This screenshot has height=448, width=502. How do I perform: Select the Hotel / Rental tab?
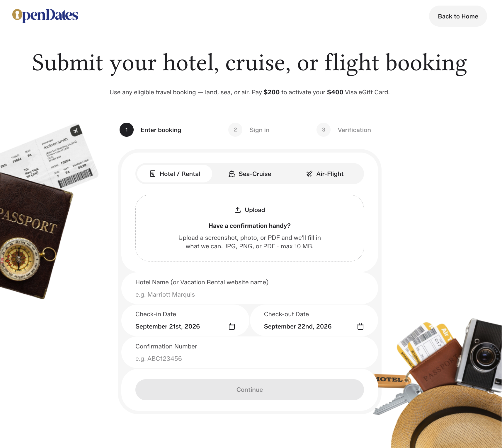click(x=175, y=174)
